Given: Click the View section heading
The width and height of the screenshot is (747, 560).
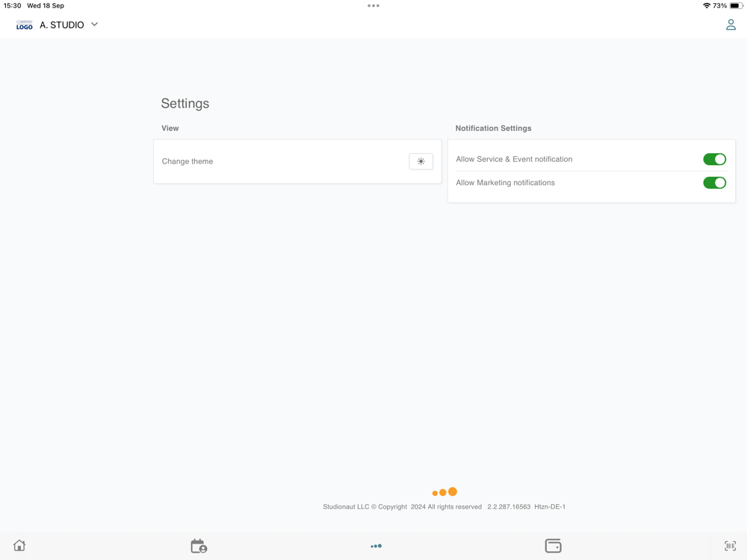Looking at the screenshot, I should (x=170, y=128).
